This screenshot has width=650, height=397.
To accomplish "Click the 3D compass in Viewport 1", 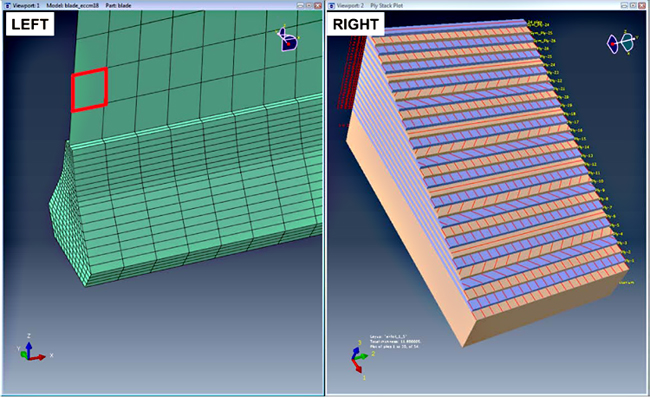I will pyautogui.click(x=288, y=39).
